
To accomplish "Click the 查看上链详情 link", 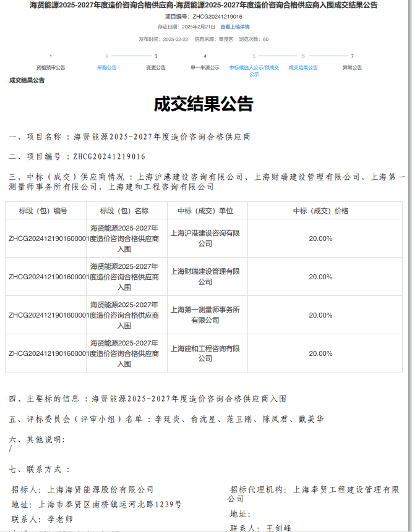I will [235, 27].
